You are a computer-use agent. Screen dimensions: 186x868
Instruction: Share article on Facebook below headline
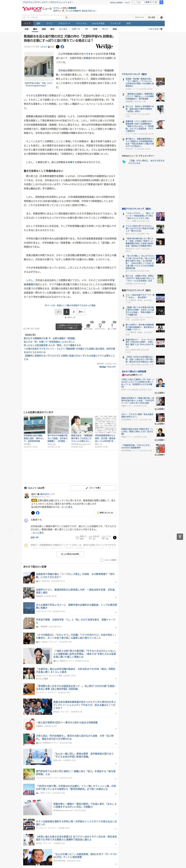click(x=62, y=47)
